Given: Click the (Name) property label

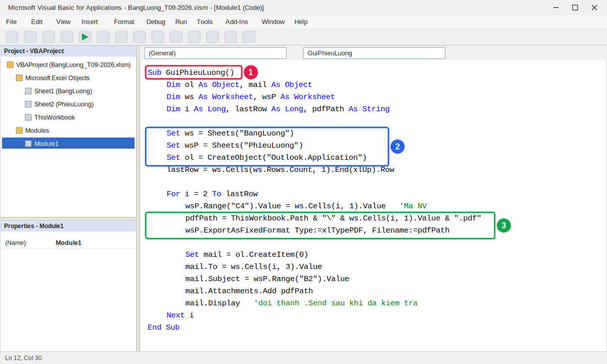Looking at the screenshot, I should click(15, 243).
